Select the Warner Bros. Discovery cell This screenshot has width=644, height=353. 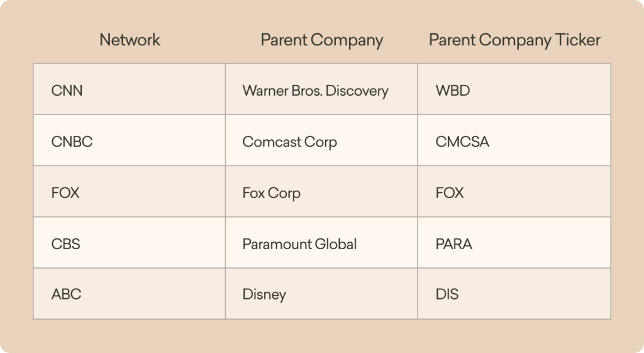click(x=321, y=89)
